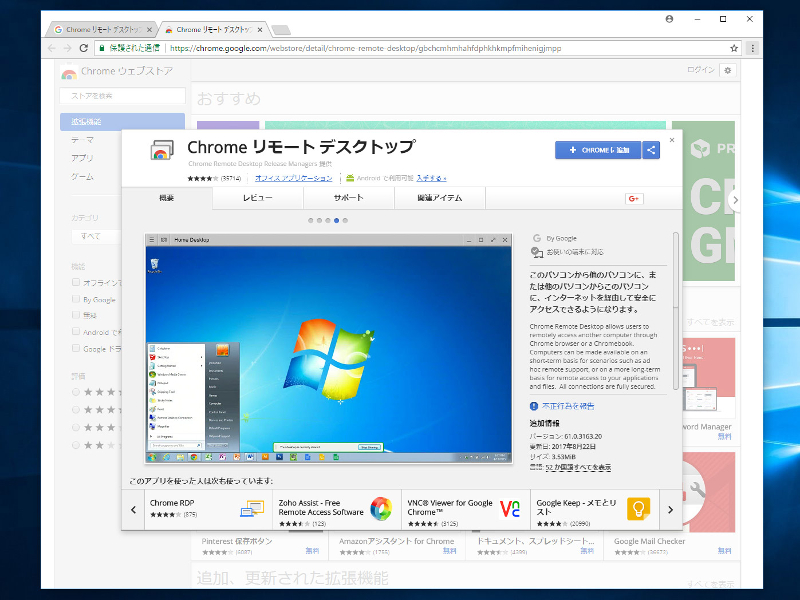Image resolution: width=800 pixels, height=600 pixels.
Task: Click the secure connection padlock icon
Action: pyautogui.click(x=102, y=48)
